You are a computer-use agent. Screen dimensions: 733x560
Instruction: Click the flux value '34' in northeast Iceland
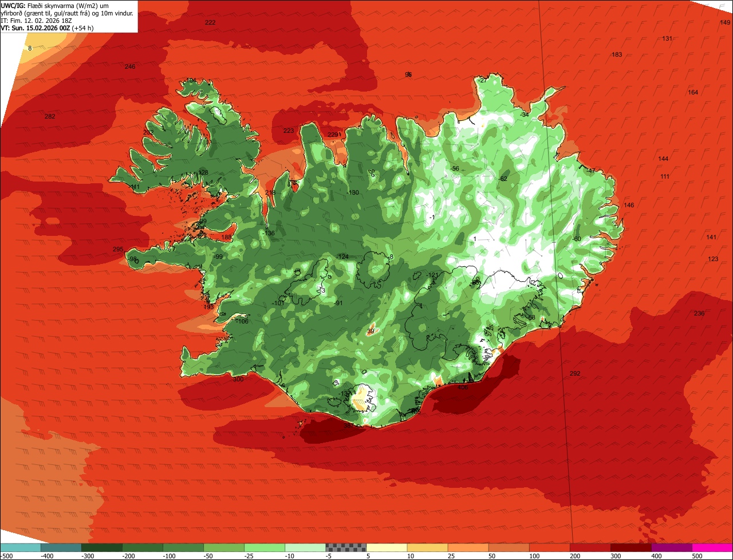pyautogui.click(x=525, y=115)
